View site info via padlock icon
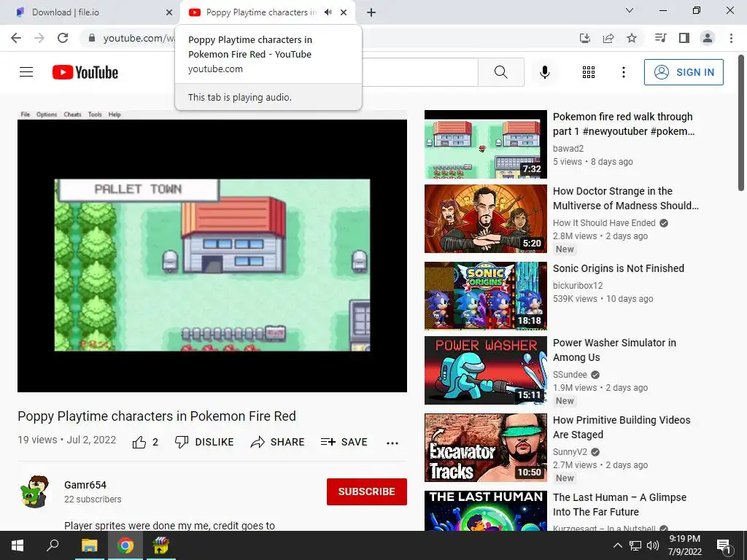Viewport: 747px width, 560px height. pyautogui.click(x=92, y=38)
